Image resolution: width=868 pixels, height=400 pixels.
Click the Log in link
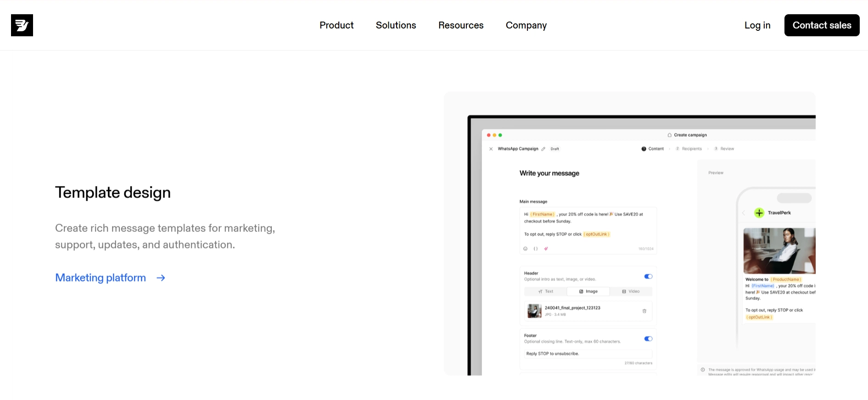[757, 25]
